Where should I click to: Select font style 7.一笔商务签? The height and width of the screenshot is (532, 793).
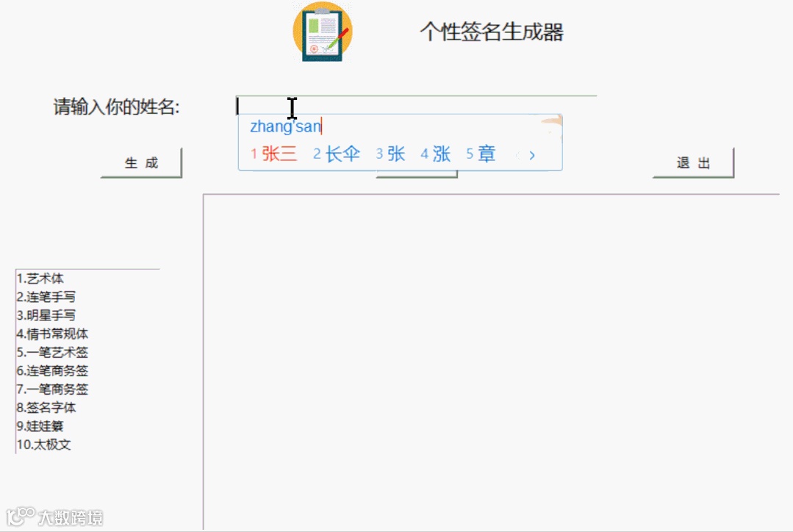click(53, 389)
